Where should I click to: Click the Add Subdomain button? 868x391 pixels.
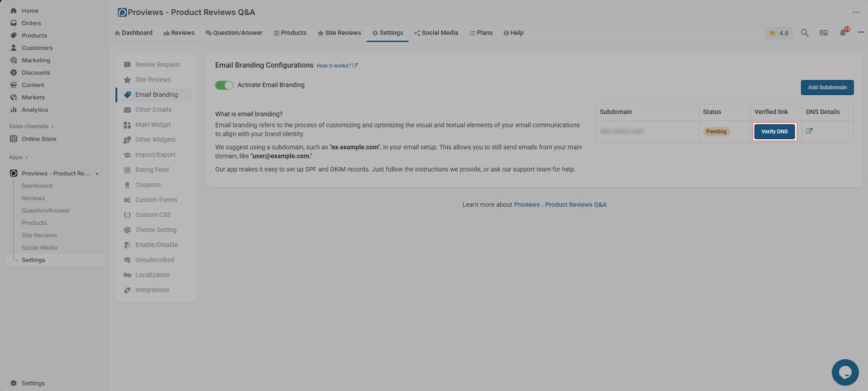pyautogui.click(x=827, y=88)
